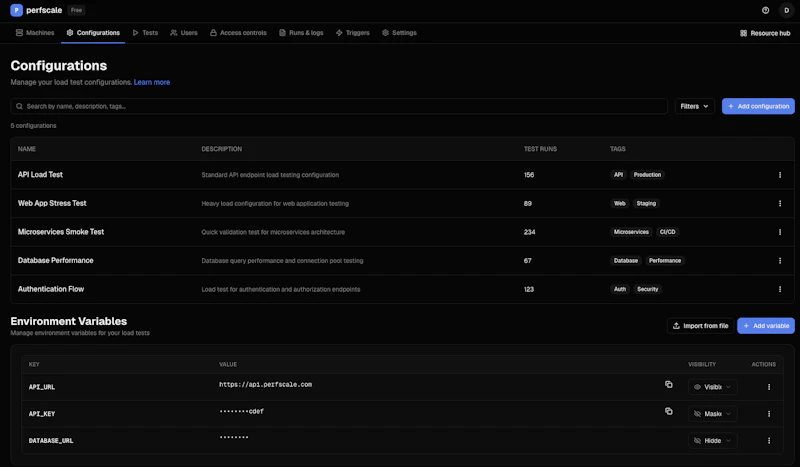800x467 pixels.
Task: Click the Staging tag
Action: (x=646, y=203)
